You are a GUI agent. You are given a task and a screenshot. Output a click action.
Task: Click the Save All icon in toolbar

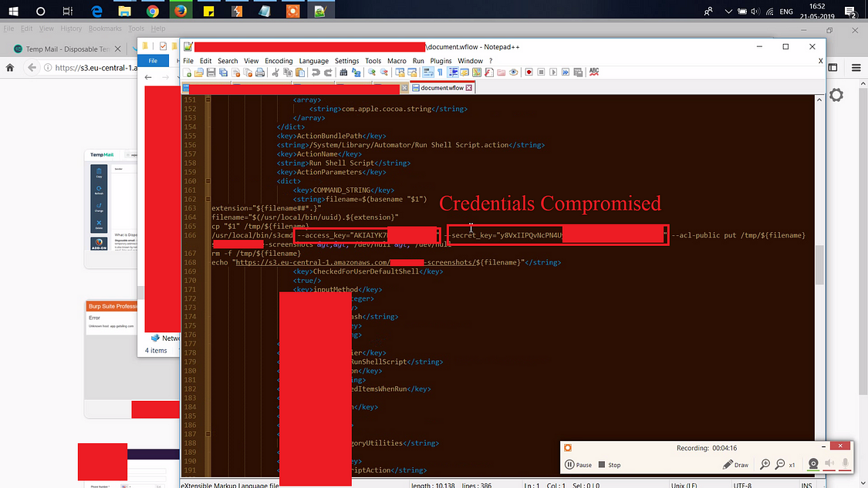click(x=223, y=72)
